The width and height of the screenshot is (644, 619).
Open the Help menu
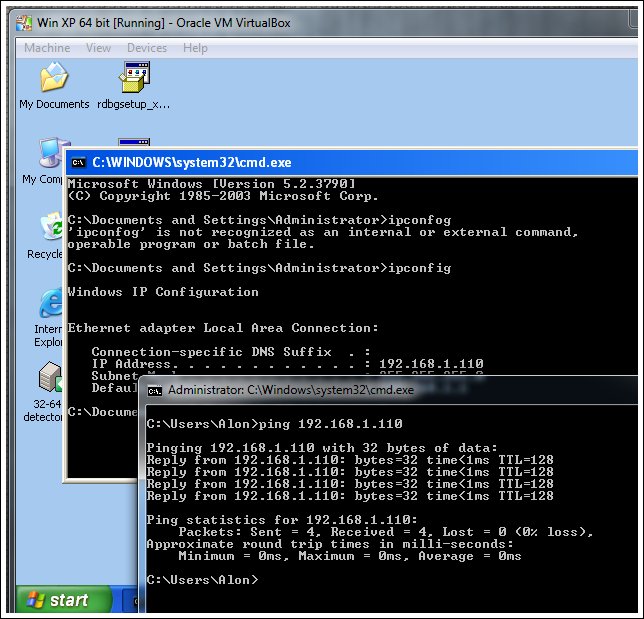point(195,48)
